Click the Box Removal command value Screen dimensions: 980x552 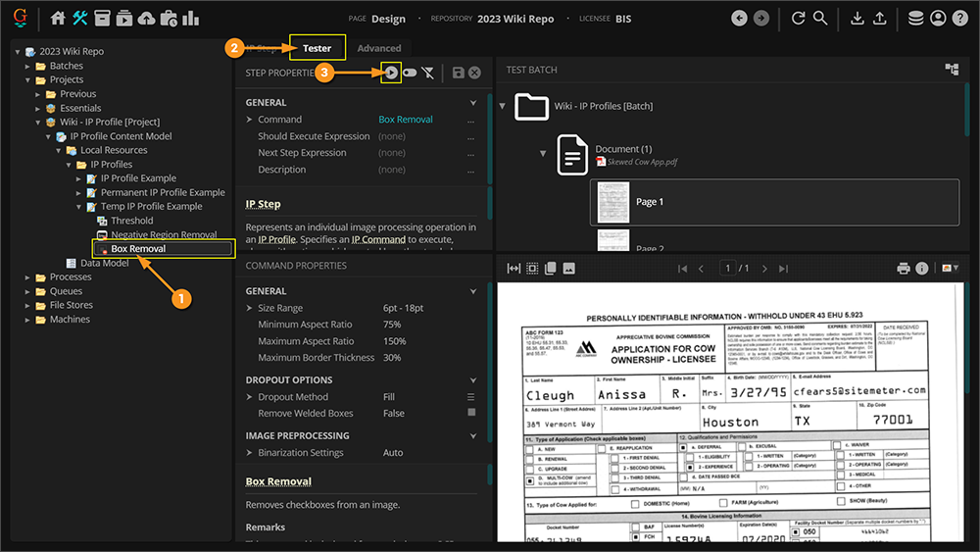point(406,119)
